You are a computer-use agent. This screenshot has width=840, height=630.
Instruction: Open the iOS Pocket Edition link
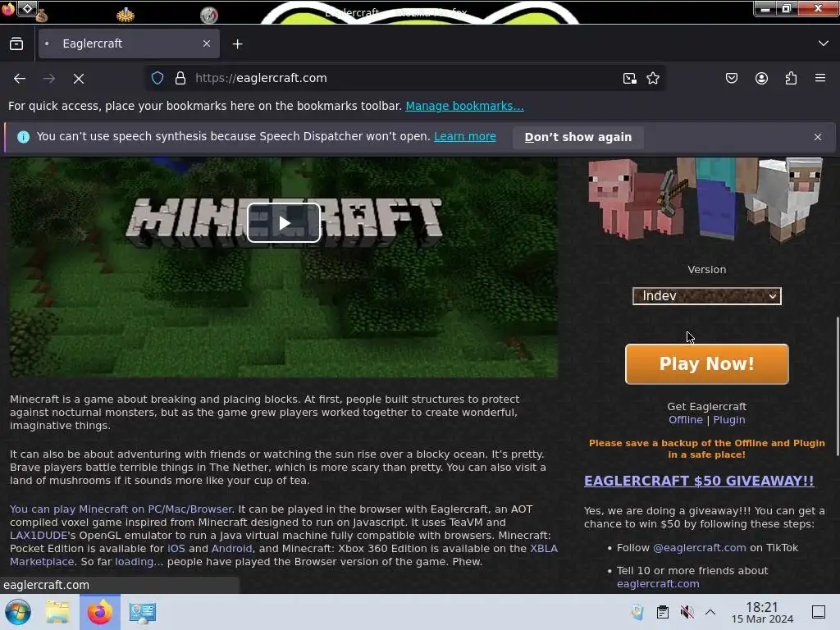[176, 549]
